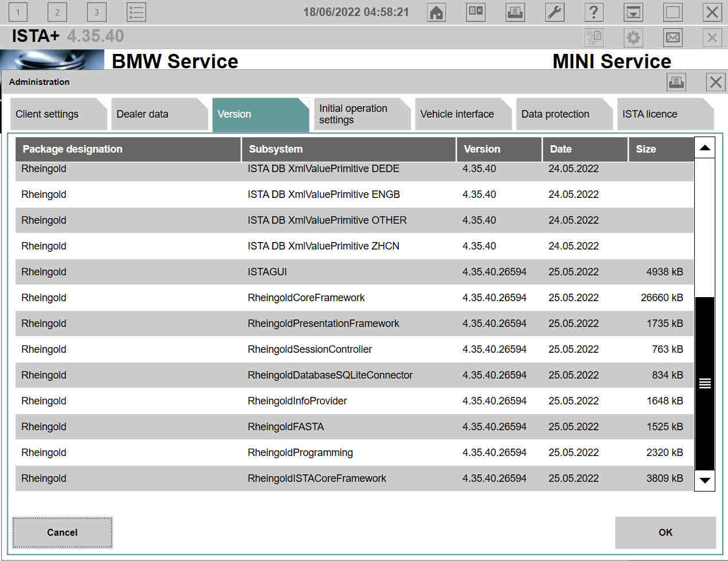
Task: Select the RheingoldISTACoreFramework row
Action: [354, 478]
